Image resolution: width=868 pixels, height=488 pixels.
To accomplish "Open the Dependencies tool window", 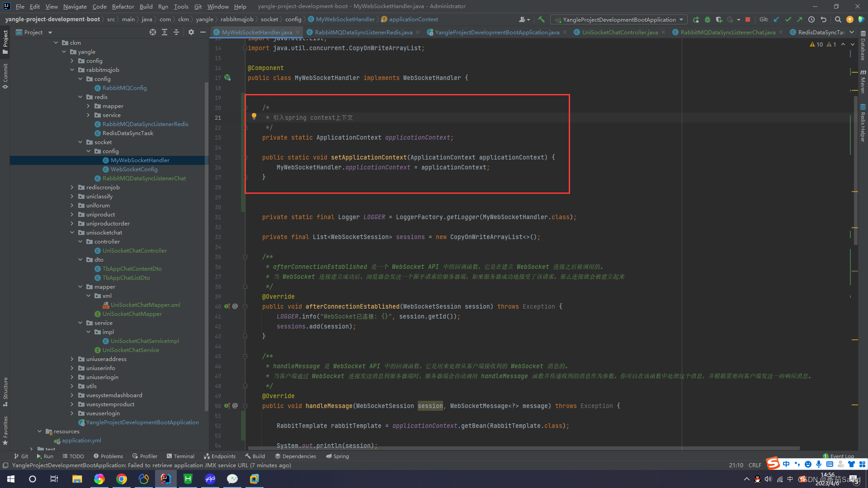I will pos(295,456).
